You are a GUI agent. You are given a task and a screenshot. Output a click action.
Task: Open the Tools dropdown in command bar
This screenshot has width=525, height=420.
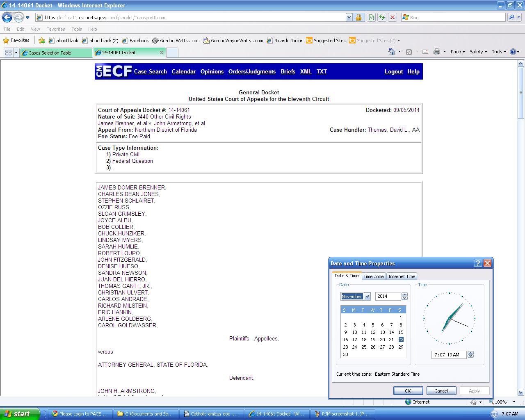(x=499, y=52)
